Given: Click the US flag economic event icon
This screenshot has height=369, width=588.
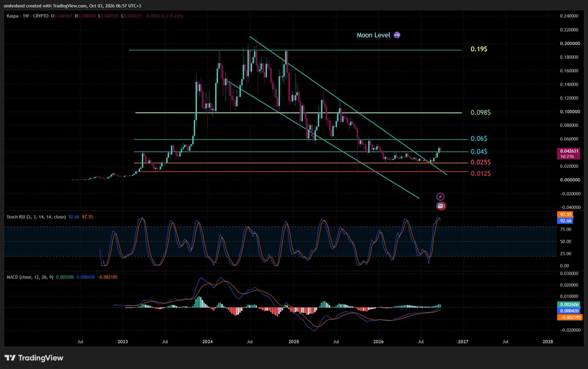Looking at the screenshot, I should pyautogui.click(x=441, y=206).
